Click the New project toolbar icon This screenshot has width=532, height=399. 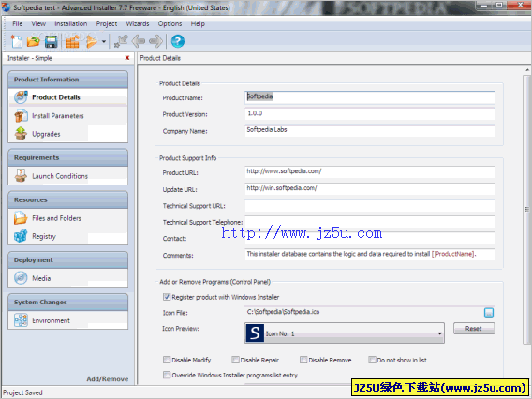[x=16, y=41]
